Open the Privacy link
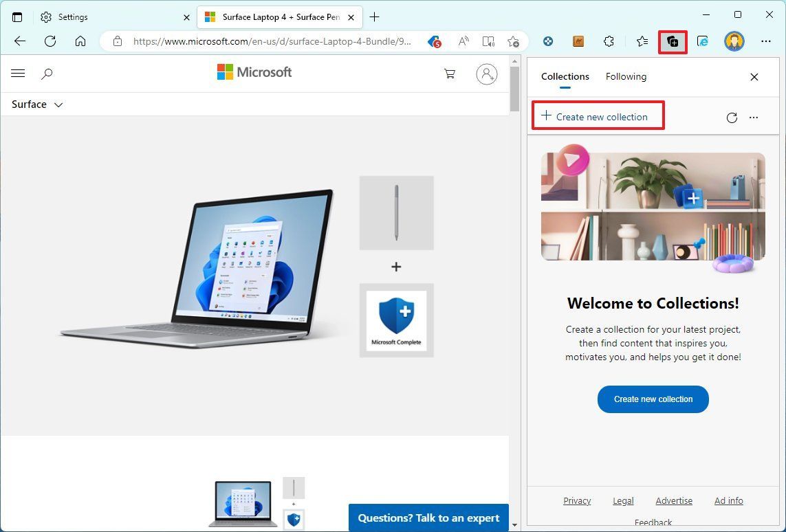The image size is (786, 532). click(577, 500)
